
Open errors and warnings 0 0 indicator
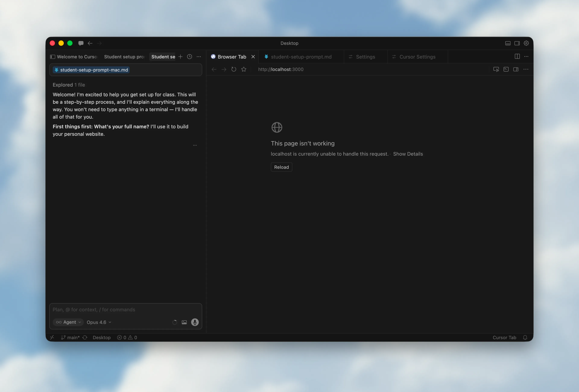(127, 337)
